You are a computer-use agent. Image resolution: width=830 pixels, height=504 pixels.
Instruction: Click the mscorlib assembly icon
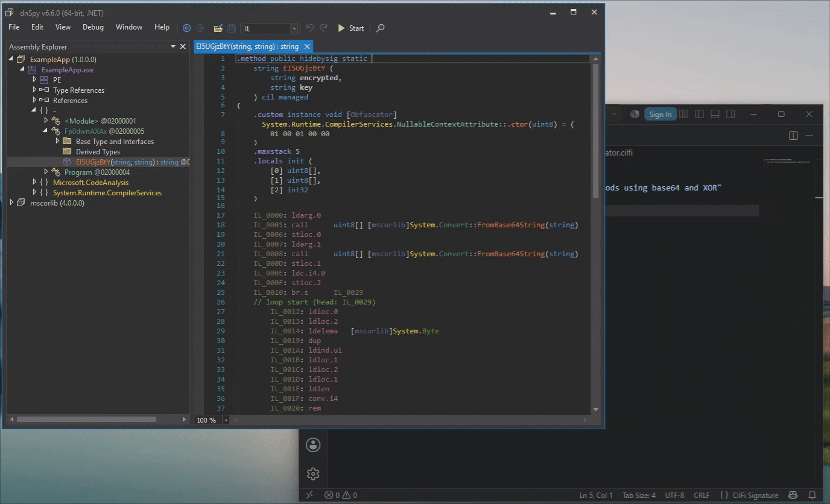[21, 203]
